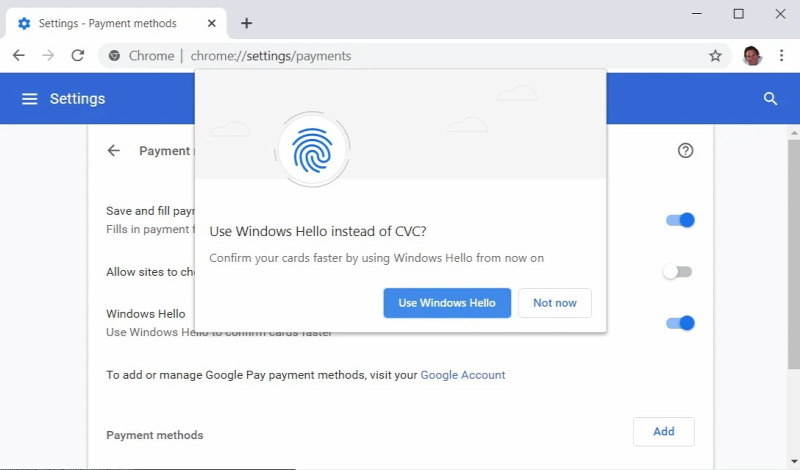This screenshot has width=800, height=470.
Task: Go back from the Payment methods page
Action: [x=113, y=151]
